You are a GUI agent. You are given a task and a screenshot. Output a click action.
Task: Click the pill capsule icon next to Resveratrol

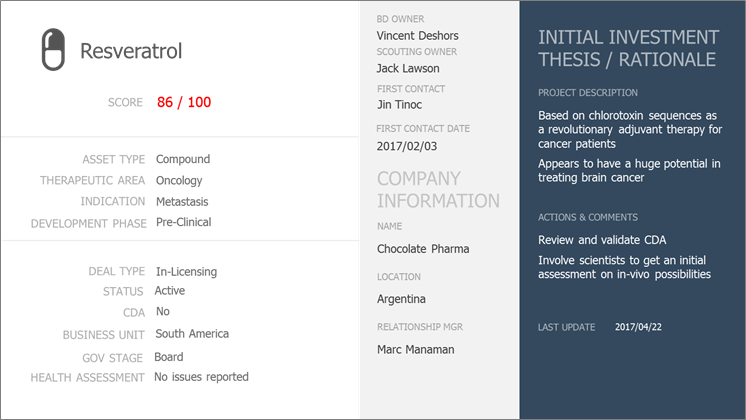point(53,49)
